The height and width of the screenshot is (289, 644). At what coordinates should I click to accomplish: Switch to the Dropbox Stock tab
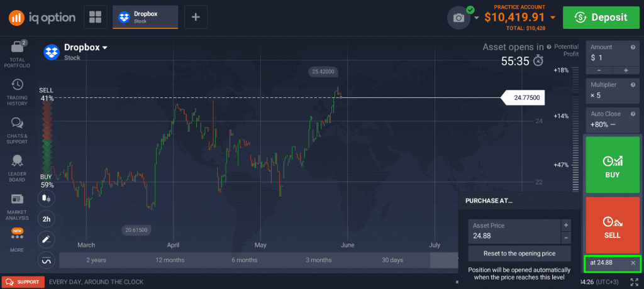[145, 17]
